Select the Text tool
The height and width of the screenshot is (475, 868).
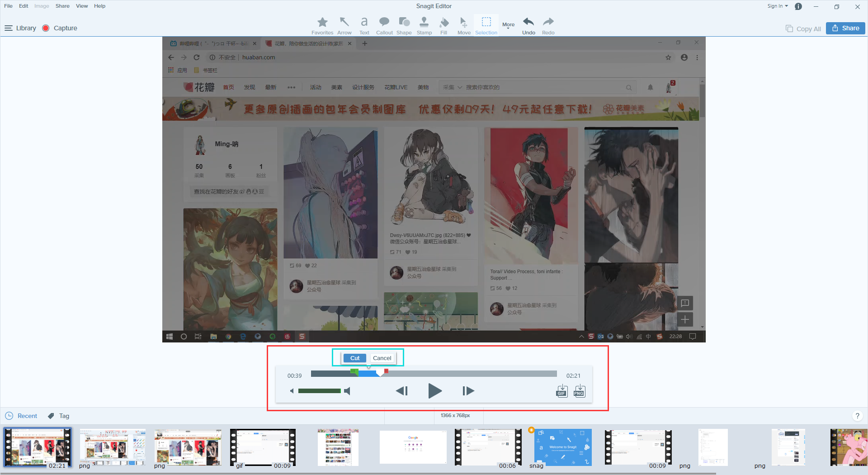tap(364, 25)
